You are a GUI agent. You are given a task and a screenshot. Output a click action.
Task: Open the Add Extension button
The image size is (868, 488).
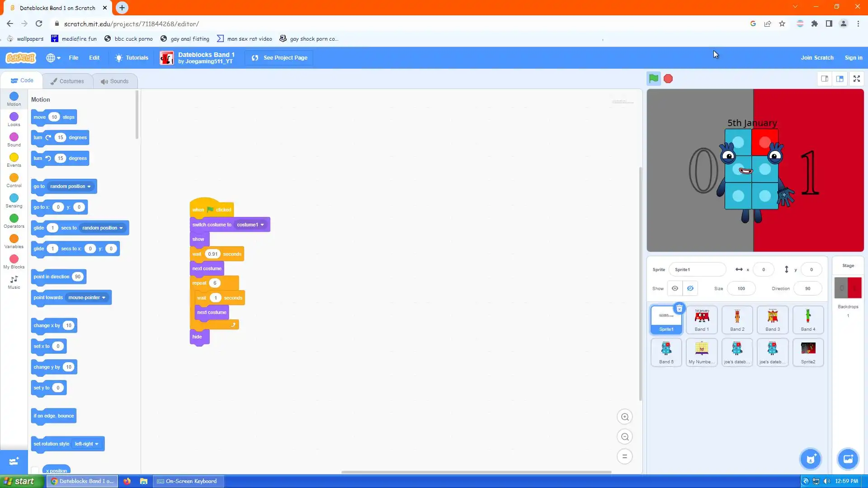coord(14,461)
